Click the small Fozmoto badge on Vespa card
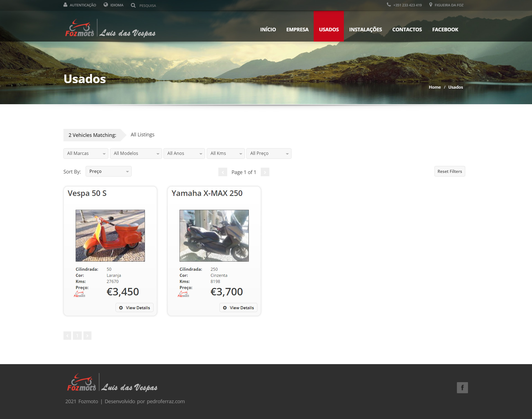This screenshot has height=419, width=532. (80, 294)
